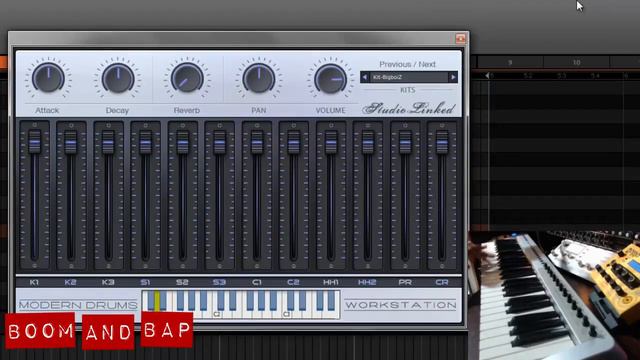The image size is (640, 360).
Task: Click the CR channel fader handle
Action: point(442,142)
